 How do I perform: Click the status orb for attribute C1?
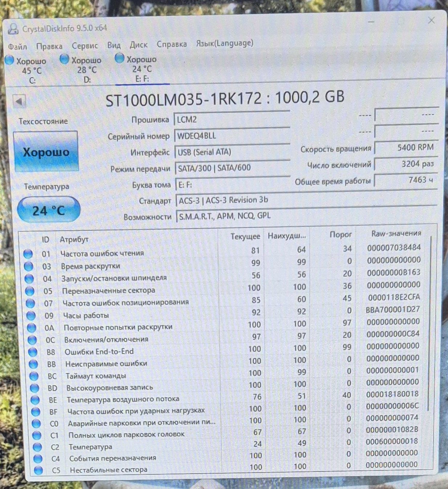coord(37,435)
